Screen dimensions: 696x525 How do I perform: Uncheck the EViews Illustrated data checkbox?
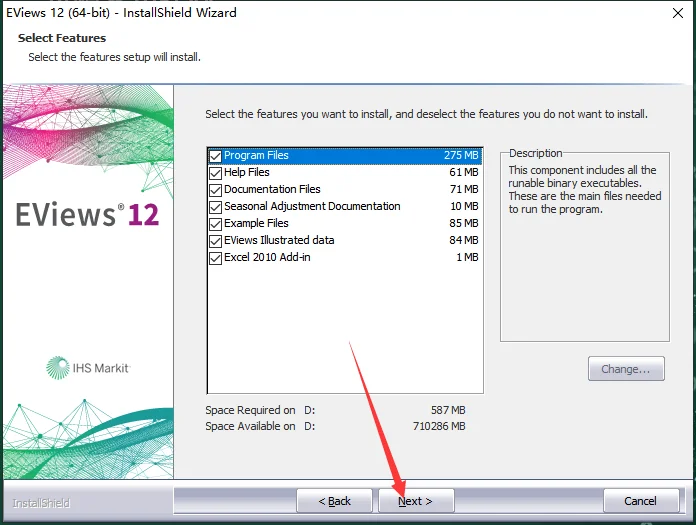pyautogui.click(x=215, y=241)
